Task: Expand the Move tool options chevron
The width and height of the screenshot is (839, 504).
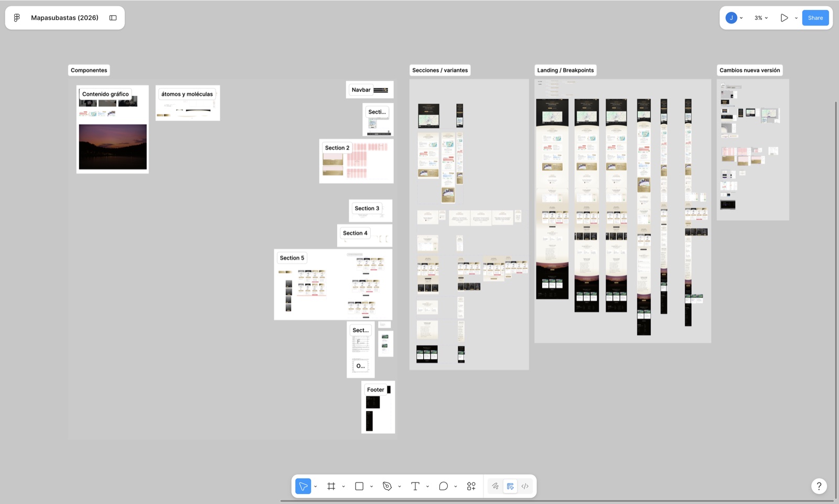Action: pos(315,487)
